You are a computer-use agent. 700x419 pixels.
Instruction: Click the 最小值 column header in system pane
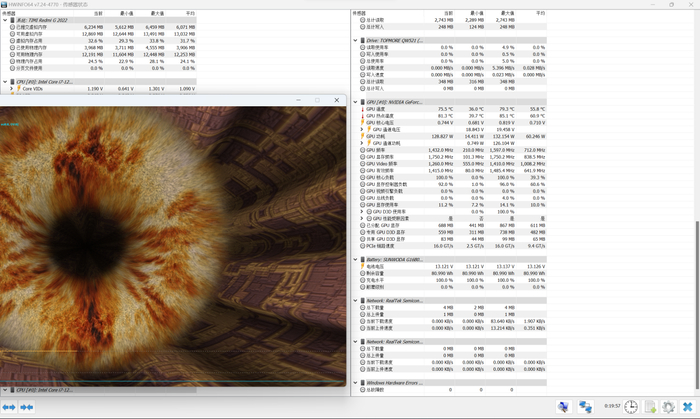pos(127,13)
